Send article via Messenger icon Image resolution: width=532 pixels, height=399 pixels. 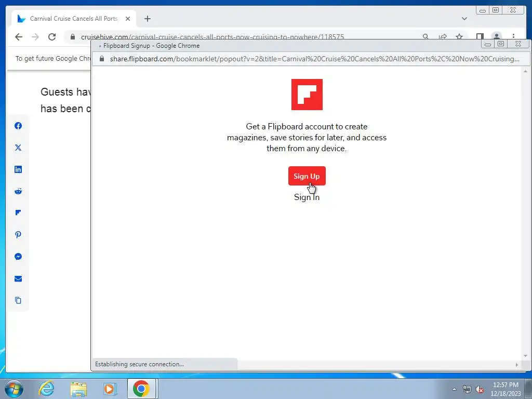pyautogui.click(x=18, y=257)
